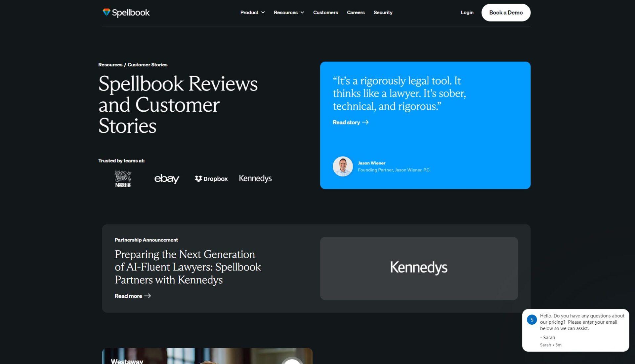Go to the Security page

(383, 13)
